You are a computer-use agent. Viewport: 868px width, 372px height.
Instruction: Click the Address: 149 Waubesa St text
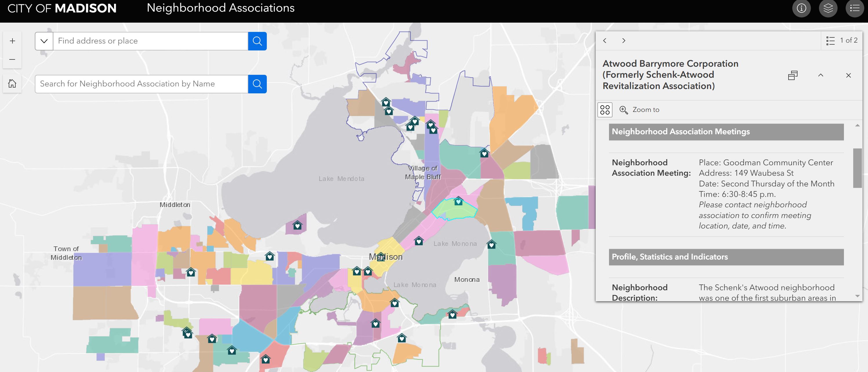(746, 173)
